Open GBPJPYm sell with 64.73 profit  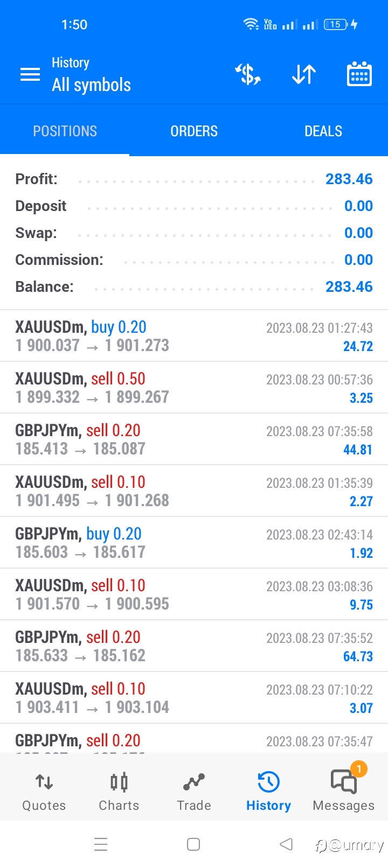point(194,646)
